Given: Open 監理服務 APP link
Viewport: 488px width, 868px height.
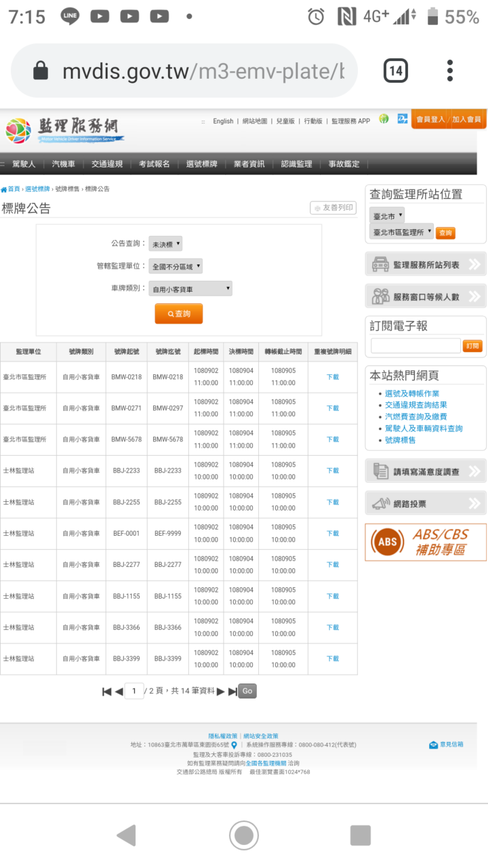Looking at the screenshot, I should [350, 121].
